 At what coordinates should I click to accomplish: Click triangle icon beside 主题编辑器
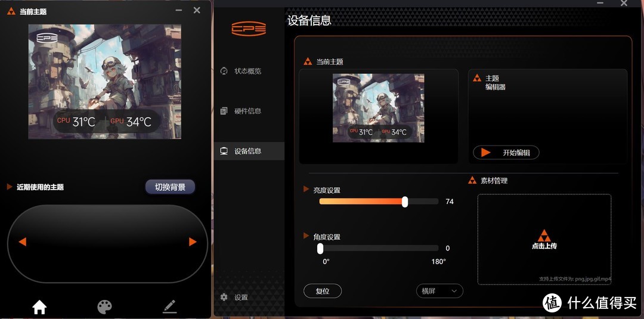point(477,78)
